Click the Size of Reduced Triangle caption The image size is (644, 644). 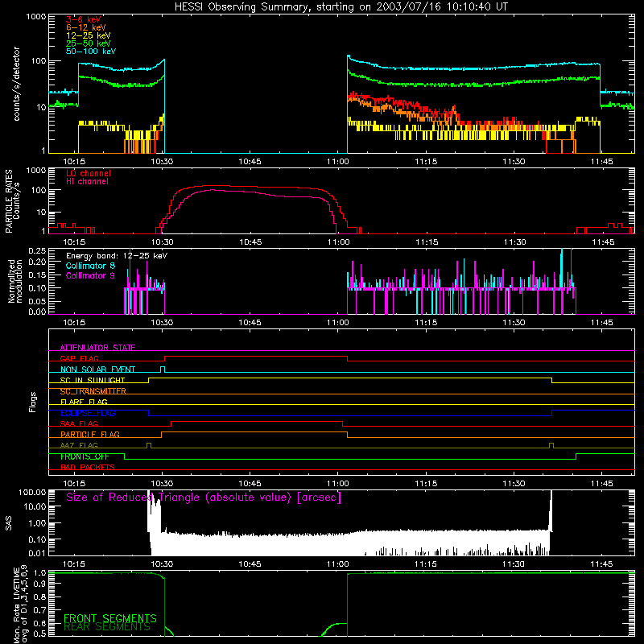tap(204, 497)
